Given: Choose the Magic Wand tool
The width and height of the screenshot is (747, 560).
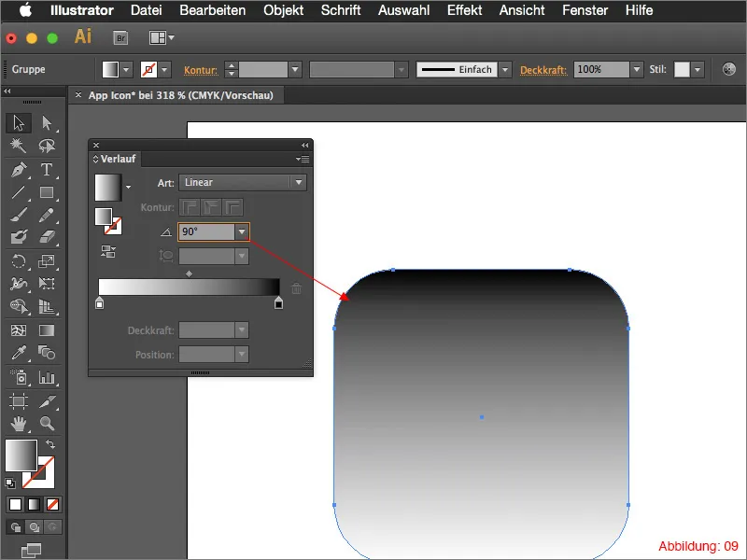Looking at the screenshot, I should [x=19, y=146].
